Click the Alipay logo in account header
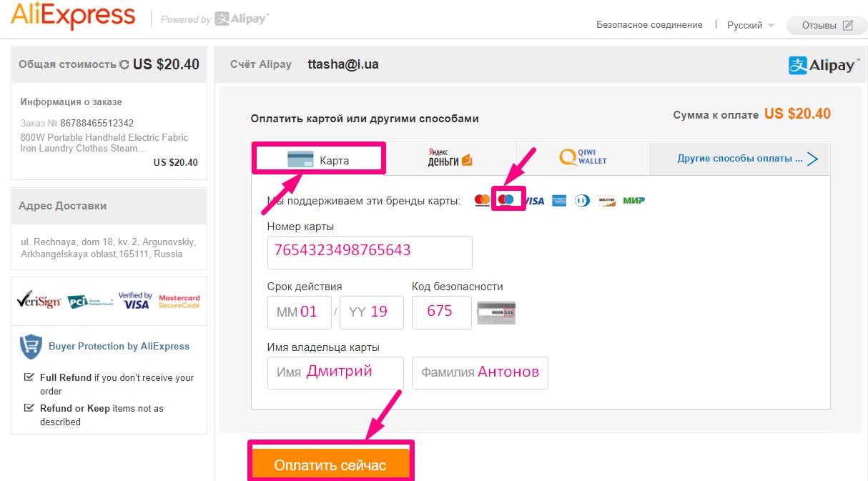Image resolution: width=868 pixels, height=481 pixels. click(x=822, y=65)
